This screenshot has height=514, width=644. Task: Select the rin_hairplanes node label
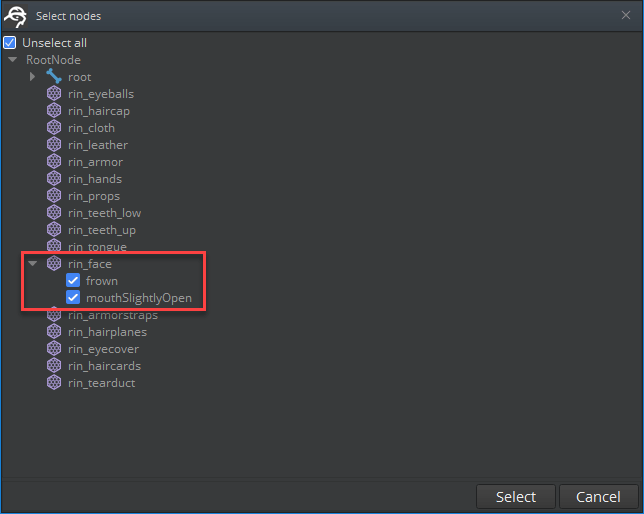106,332
